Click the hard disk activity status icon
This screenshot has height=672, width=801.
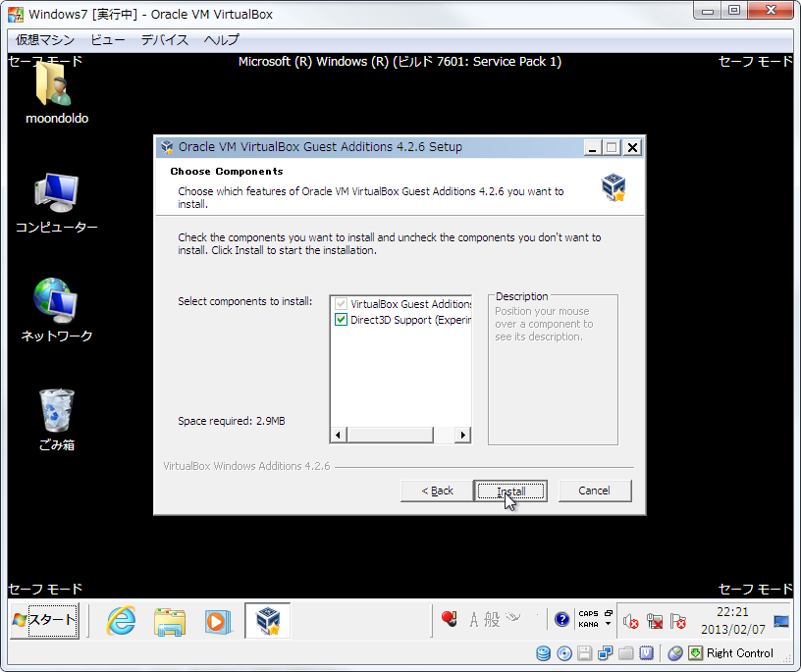click(544, 653)
